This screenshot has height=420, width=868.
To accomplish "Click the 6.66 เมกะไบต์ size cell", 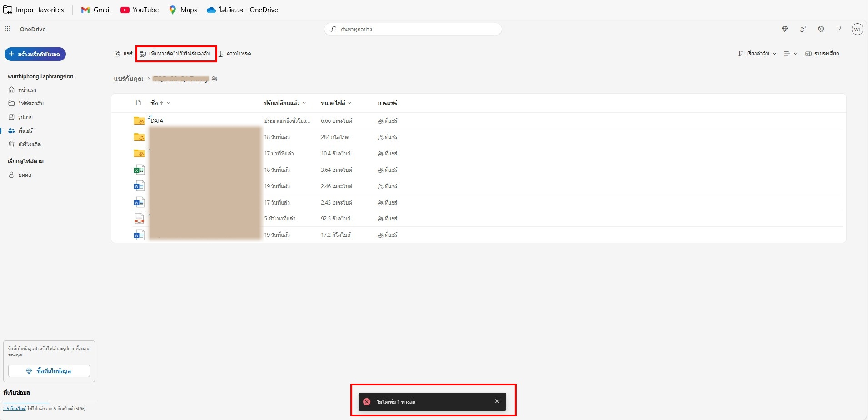I will 336,121.
